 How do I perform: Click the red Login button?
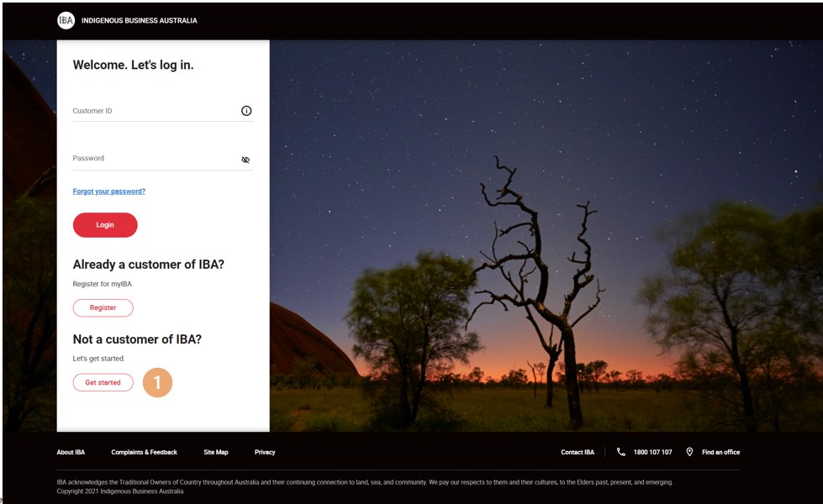coord(105,225)
